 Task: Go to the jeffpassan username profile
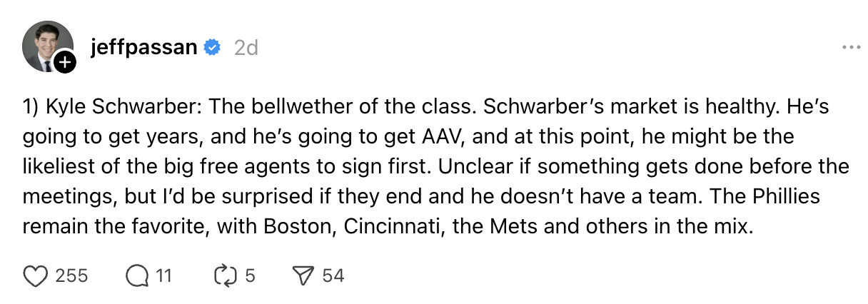(143, 48)
